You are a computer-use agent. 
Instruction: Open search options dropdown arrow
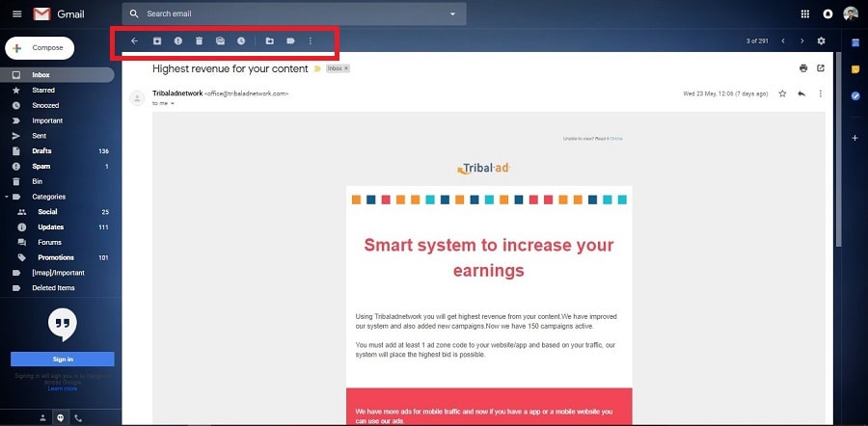coord(453,13)
